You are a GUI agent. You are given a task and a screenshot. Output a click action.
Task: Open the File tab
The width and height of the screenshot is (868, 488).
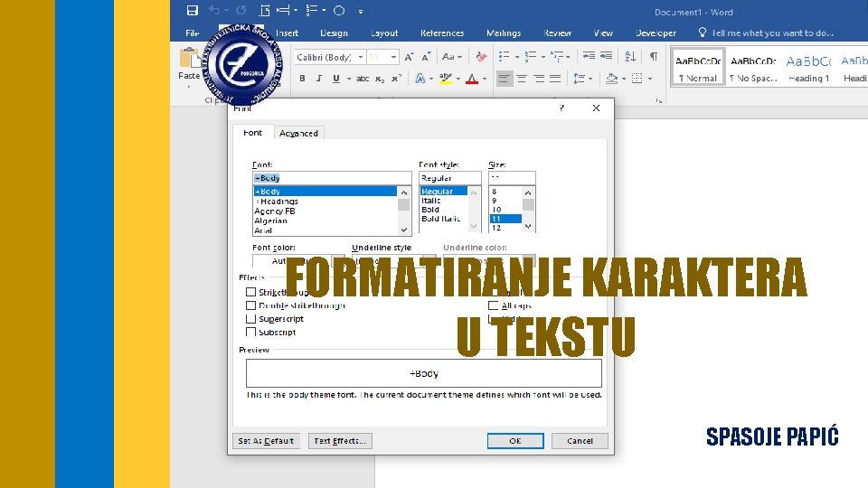tap(192, 33)
